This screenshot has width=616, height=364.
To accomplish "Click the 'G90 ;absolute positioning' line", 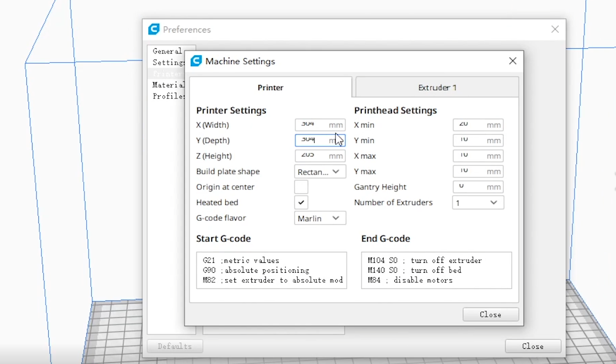I will click(256, 270).
